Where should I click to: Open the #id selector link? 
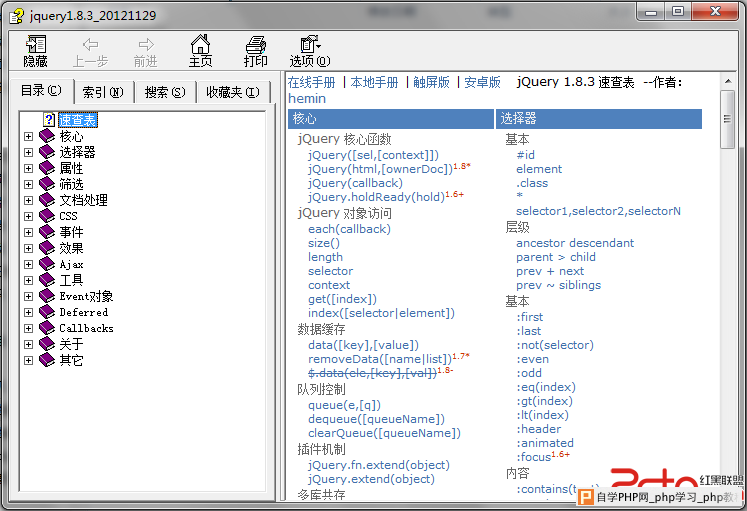[525, 155]
